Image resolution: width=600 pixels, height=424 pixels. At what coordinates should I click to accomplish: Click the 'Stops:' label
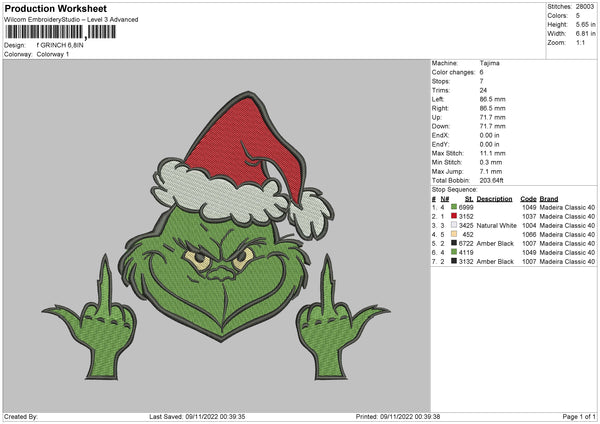441,81
